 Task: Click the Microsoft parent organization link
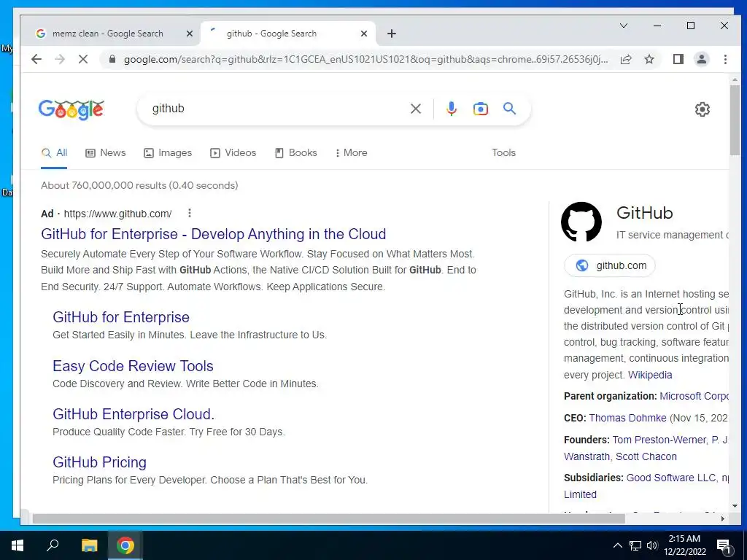(x=694, y=396)
